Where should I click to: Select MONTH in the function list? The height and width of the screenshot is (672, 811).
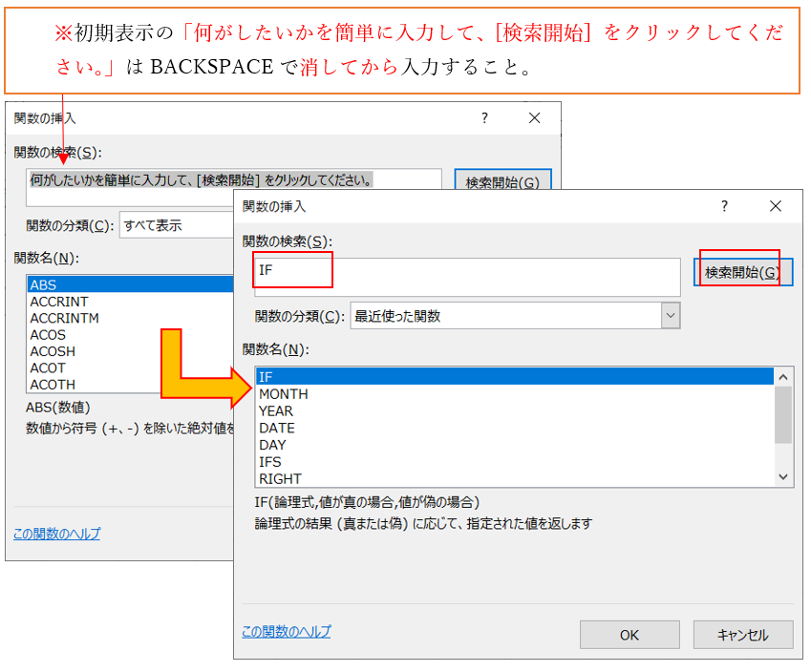[x=284, y=394]
